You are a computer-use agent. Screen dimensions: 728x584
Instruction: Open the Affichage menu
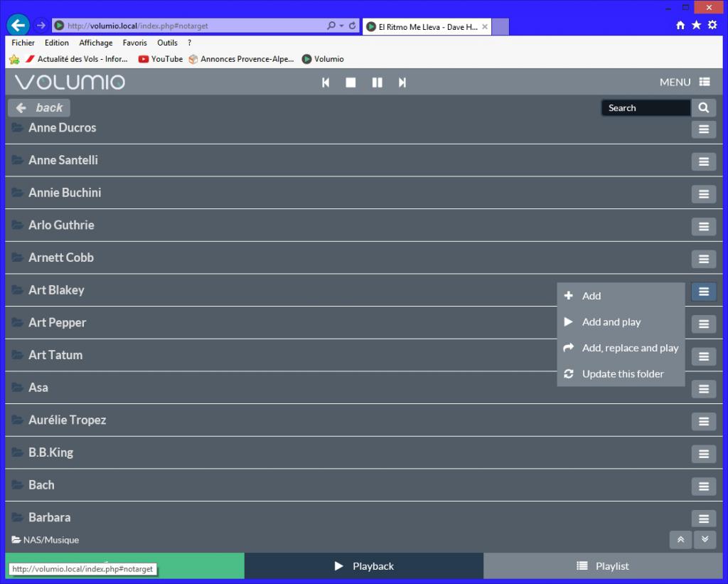tap(96, 43)
